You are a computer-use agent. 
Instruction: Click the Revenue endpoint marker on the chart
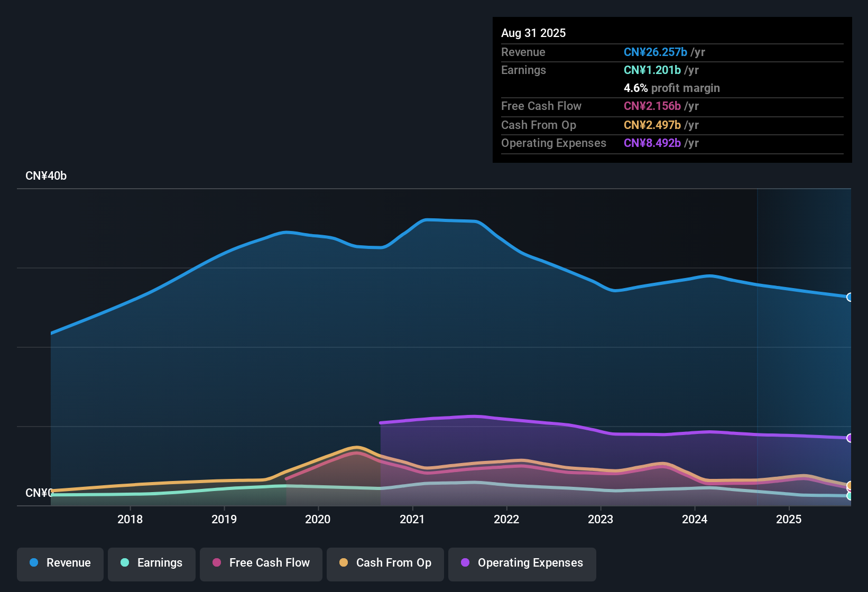(850, 297)
